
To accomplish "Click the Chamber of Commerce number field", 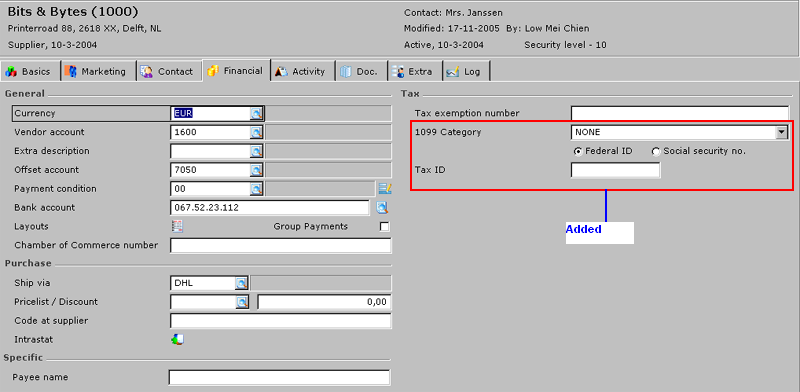I will point(280,246).
